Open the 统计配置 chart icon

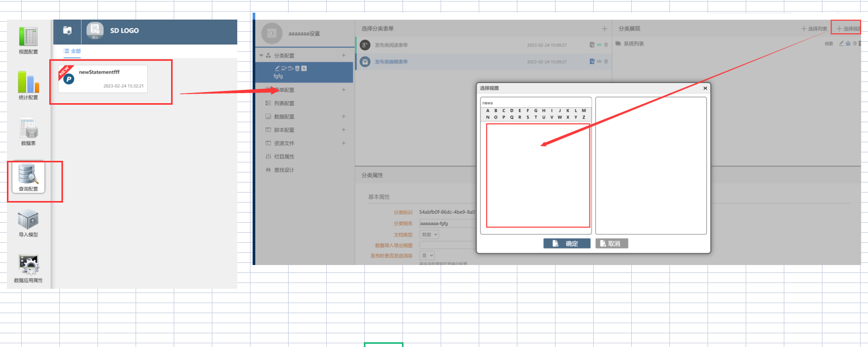tap(28, 86)
